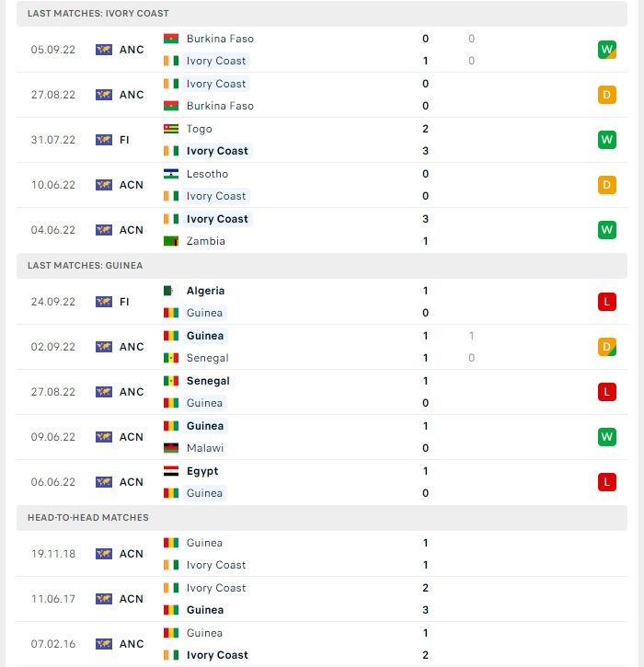This screenshot has height=667, width=644.
Task: Click the W badge for Guinea vs Malawi
Action: point(606,437)
